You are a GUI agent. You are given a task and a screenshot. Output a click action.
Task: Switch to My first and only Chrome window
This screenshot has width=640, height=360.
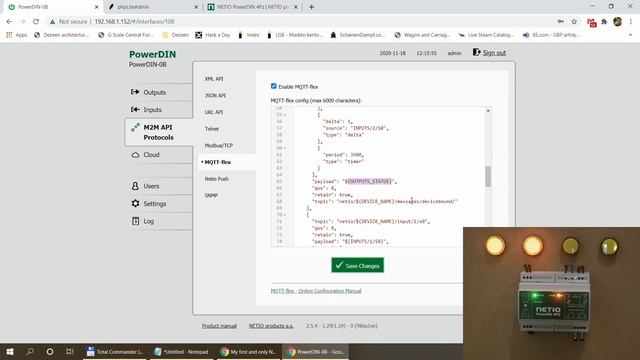[249, 351]
